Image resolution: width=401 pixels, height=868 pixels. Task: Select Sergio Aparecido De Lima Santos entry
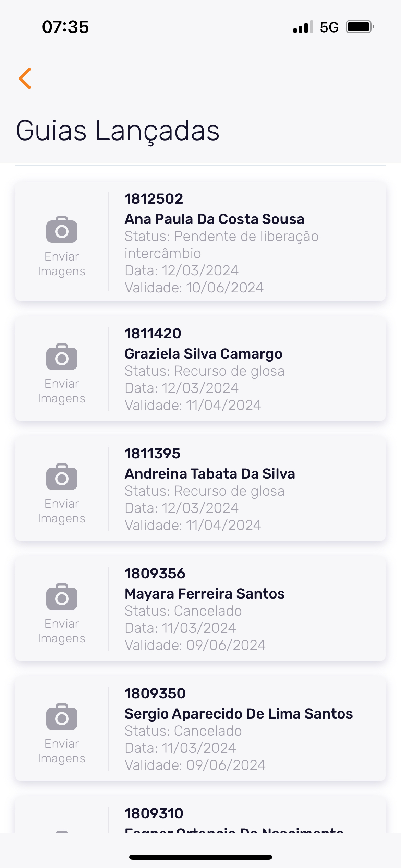(238, 714)
